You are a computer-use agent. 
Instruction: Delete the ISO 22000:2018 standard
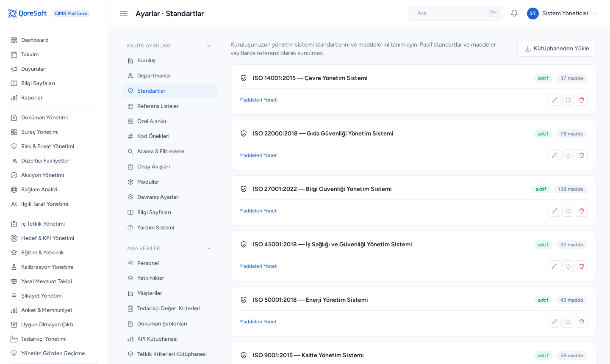(582, 155)
